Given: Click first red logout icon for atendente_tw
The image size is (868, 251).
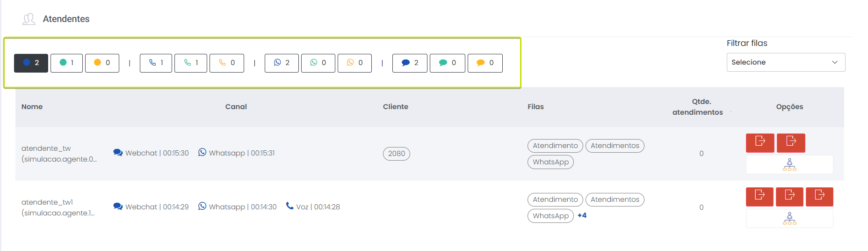Looking at the screenshot, I should pyautogui.click(x=760, y=143).
